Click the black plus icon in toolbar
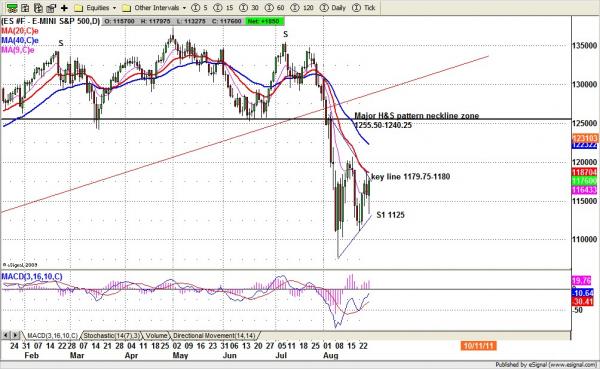Screen dimensions: 600x369 [64, 8]
